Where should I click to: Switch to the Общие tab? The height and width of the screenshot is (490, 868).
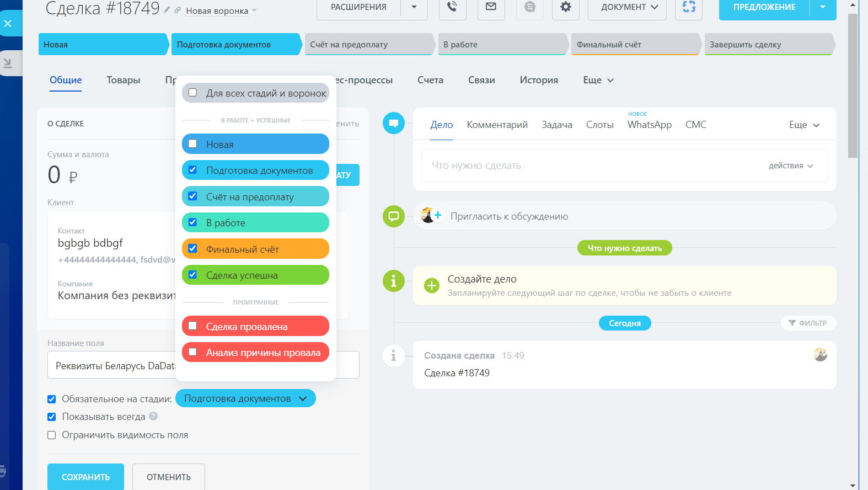click(66, 80)
